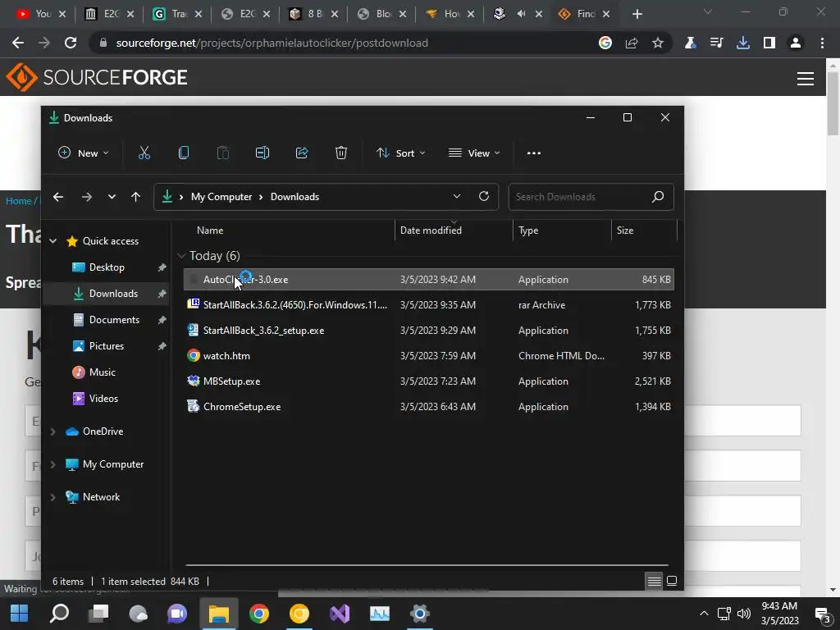
Task: Bookmark this page with the star icon
Action: coord(658,43)
